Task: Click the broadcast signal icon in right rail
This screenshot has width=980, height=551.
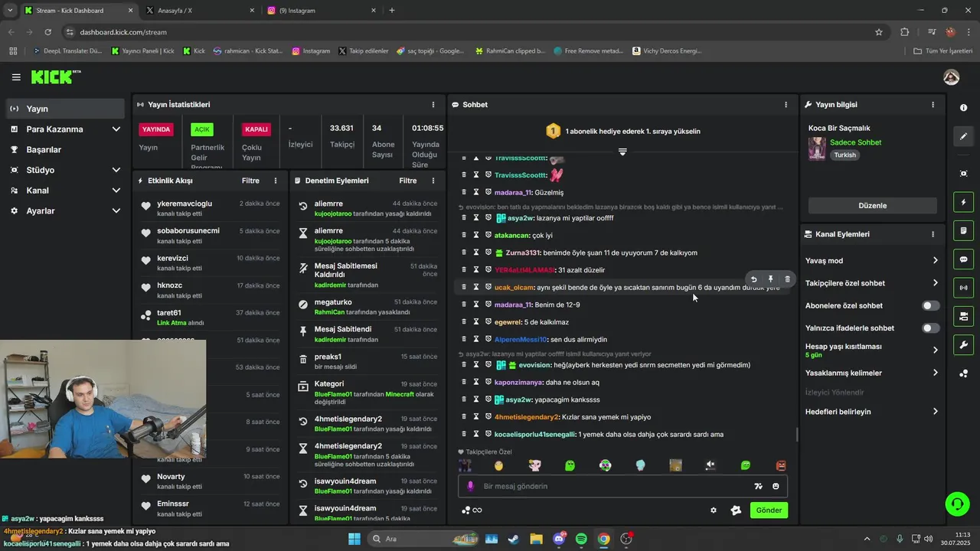Action: click(x=963, y=288)
